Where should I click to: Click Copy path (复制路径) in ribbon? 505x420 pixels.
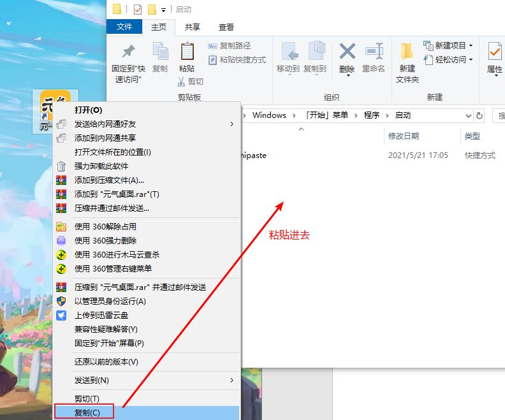click(229, 46)
